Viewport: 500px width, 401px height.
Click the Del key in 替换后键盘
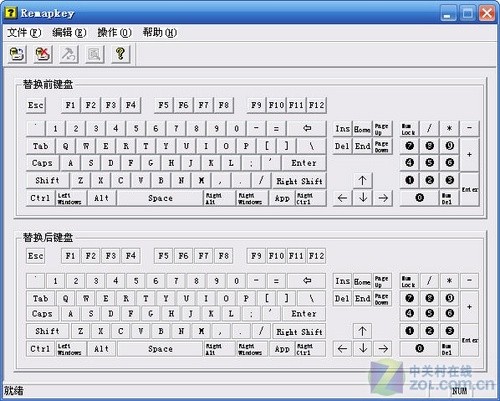342,298
